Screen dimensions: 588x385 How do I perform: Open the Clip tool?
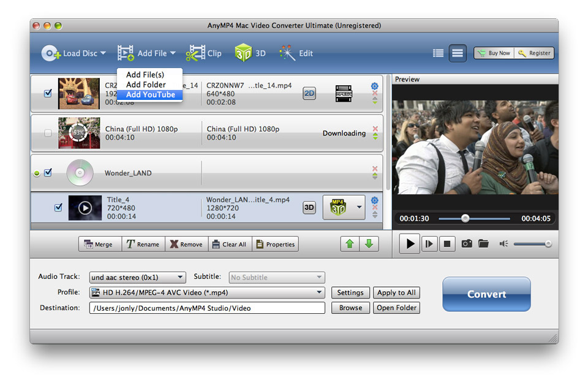pyautogui.click(x=203, y=53)
